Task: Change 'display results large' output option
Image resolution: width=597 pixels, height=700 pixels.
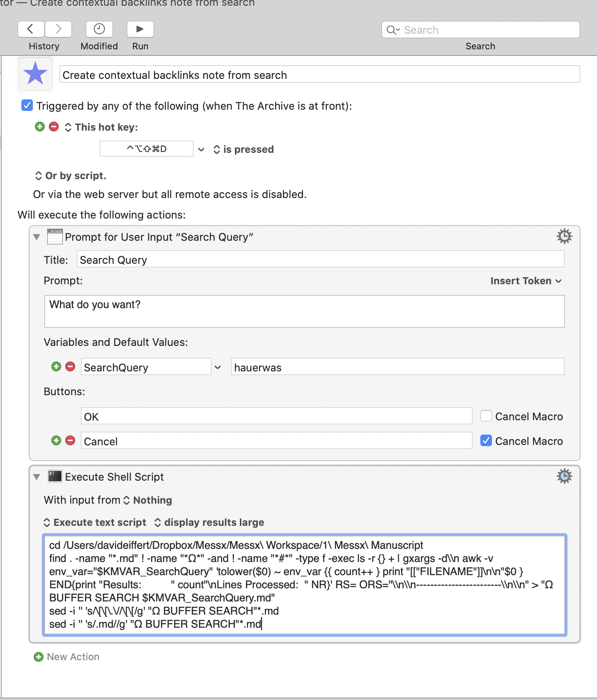Action: pyautogui.click(x=209, y=523)
